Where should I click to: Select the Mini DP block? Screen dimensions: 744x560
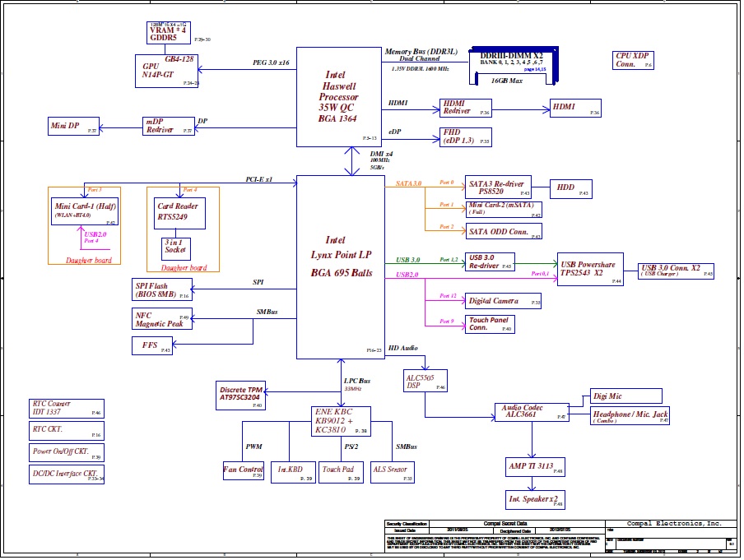tap(73, 127)
